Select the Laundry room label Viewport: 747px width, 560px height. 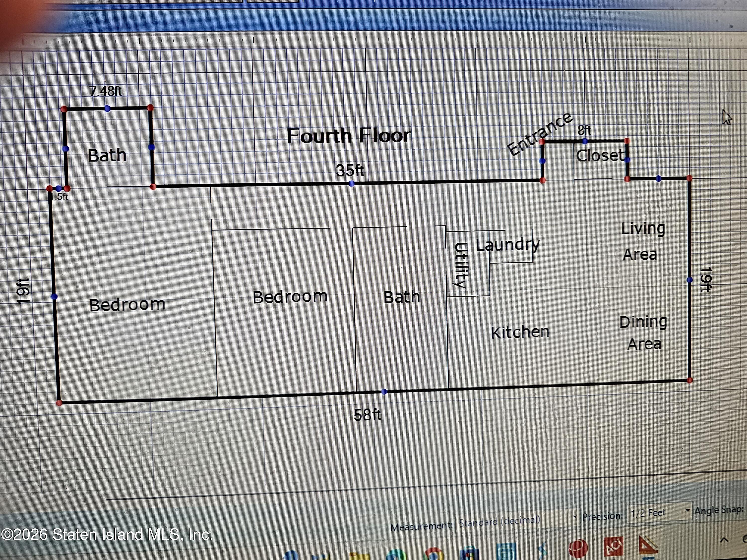tap(507, 245)
